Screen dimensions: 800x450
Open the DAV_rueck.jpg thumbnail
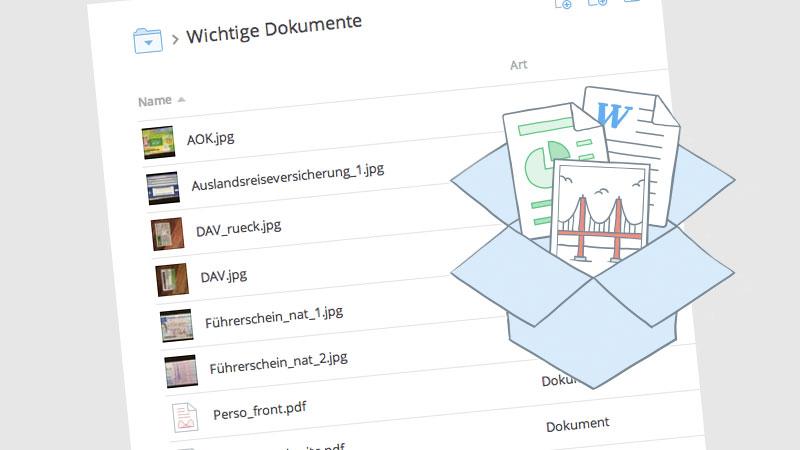[x=167, y=234]
